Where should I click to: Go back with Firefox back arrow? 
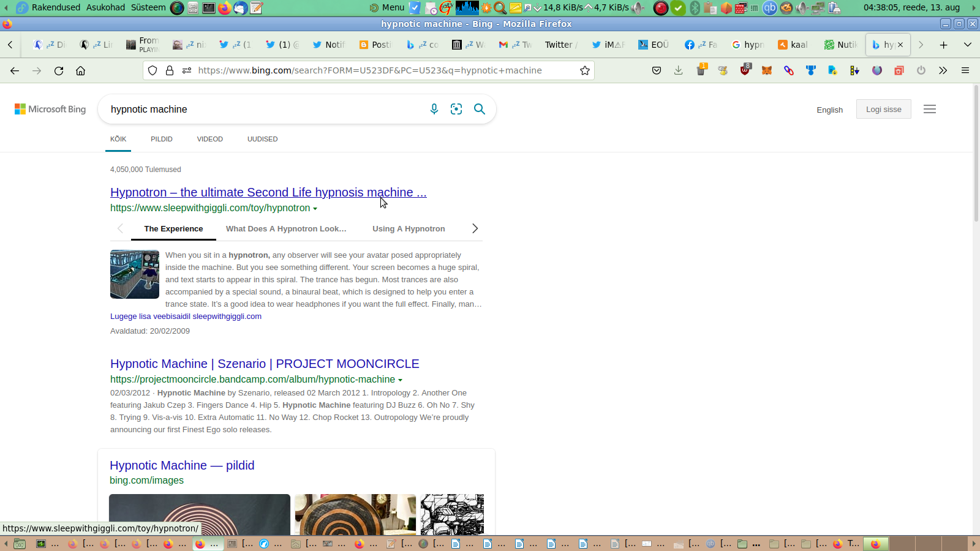point(15,70)
